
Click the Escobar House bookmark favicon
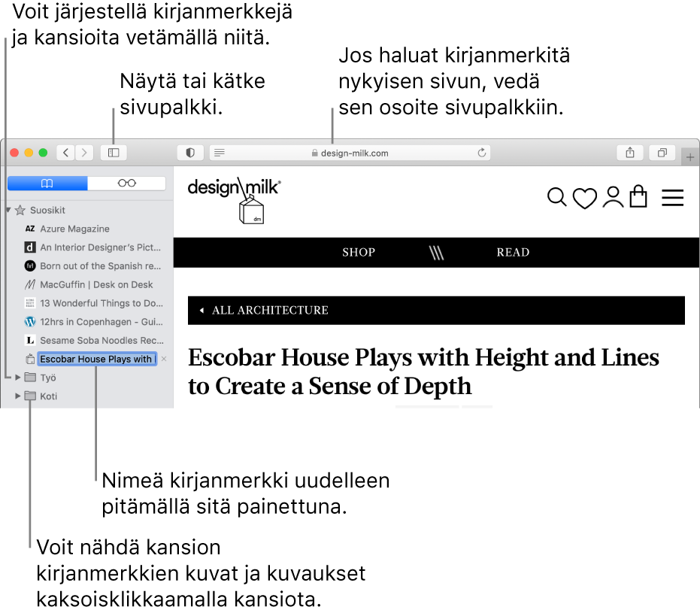pyautogui.click(x=30, y=359)
